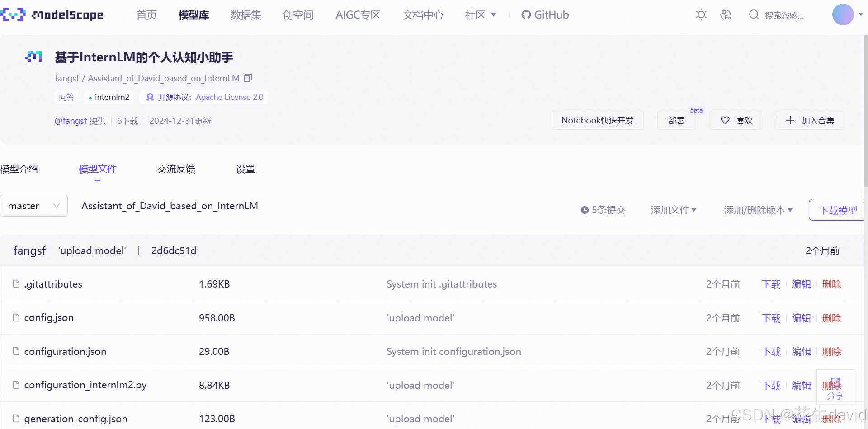Screen dimensions: 868x429
Task: Edit the configuration_internlm2.py file
Action: tap(802, 386)
